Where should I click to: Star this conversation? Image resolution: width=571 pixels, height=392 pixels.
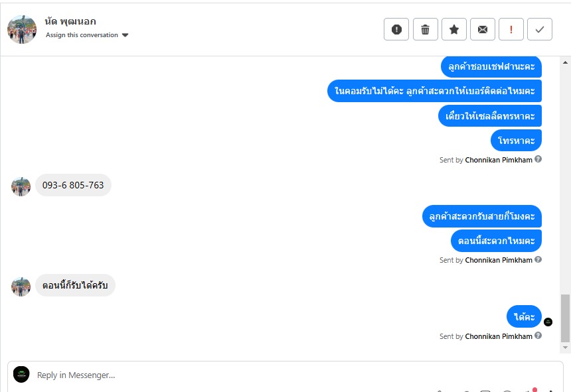click(454, 29)
